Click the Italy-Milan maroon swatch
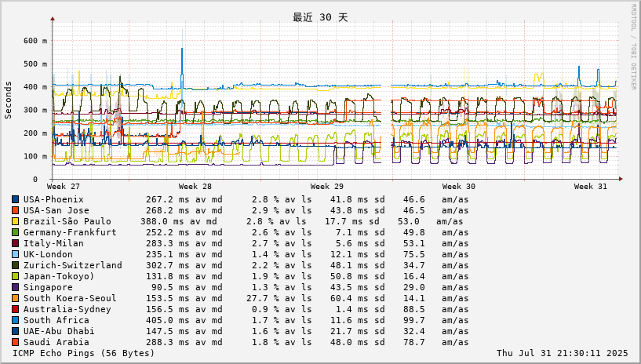Image resolution: width=641 pixels, height=364 pixels. click(15, 243)
